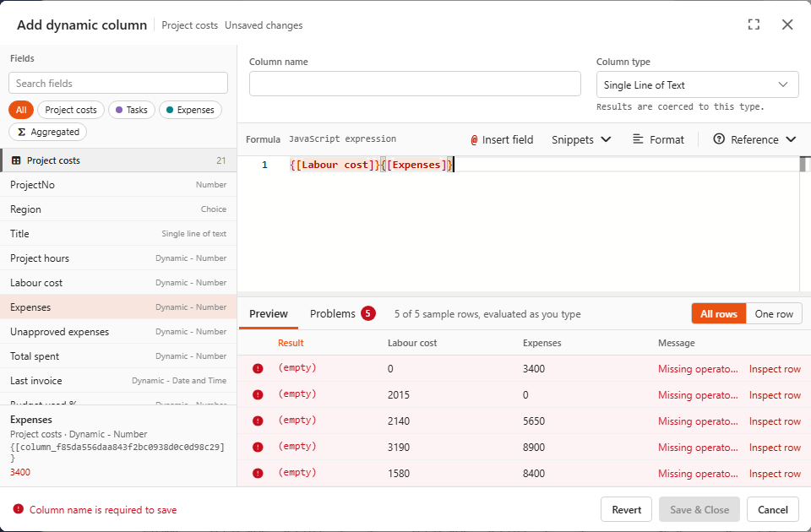Viewport: 811px width, 532px height.
Task: Switch preview to One row
Action: point(774,314)
